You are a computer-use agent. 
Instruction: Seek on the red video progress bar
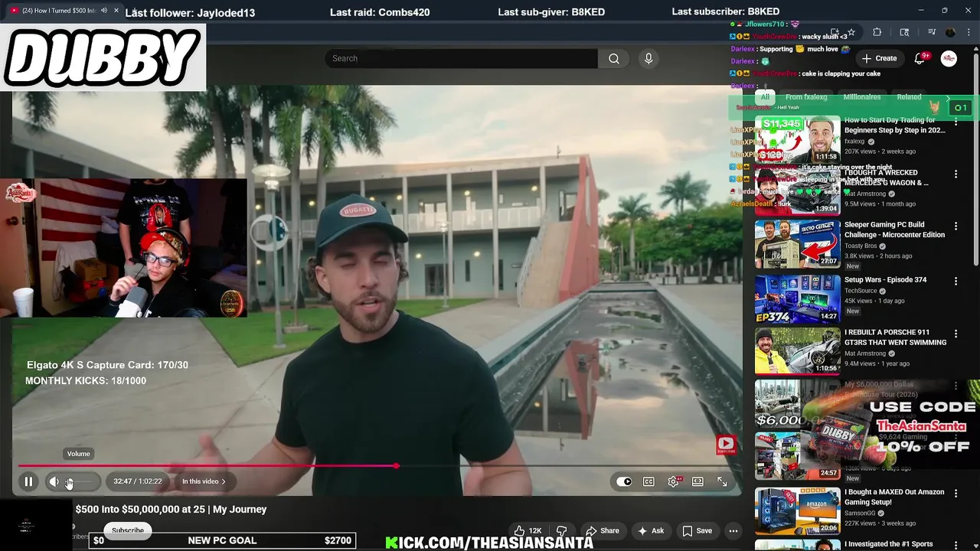click(x=377, y=465)
